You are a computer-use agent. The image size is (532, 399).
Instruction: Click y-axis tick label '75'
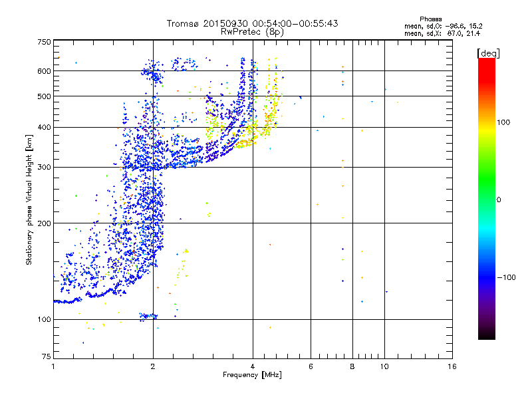(47, 356)
